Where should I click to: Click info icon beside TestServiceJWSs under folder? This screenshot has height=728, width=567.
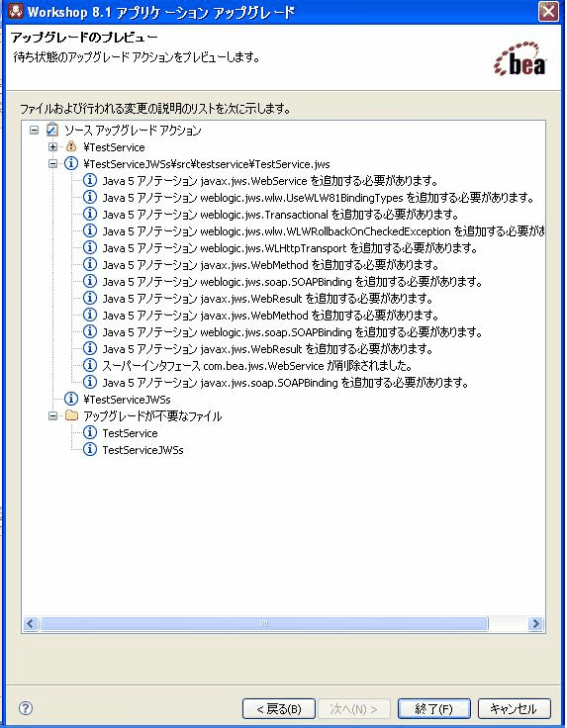pos(90,449)
